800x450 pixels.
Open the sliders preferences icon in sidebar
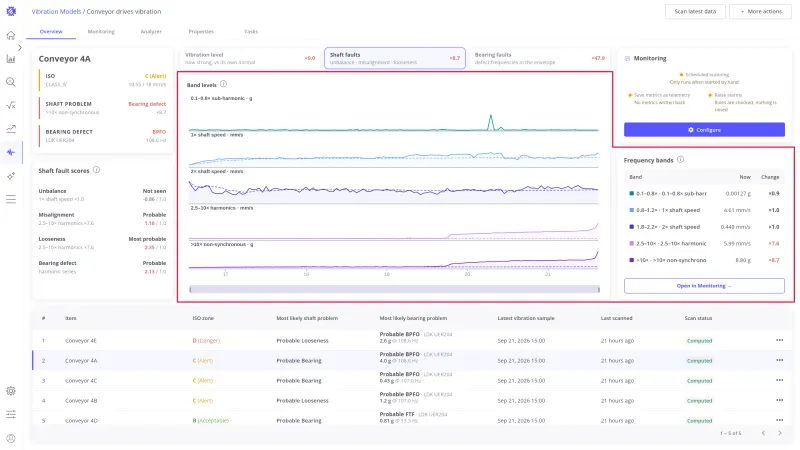[x=11, y=414]
